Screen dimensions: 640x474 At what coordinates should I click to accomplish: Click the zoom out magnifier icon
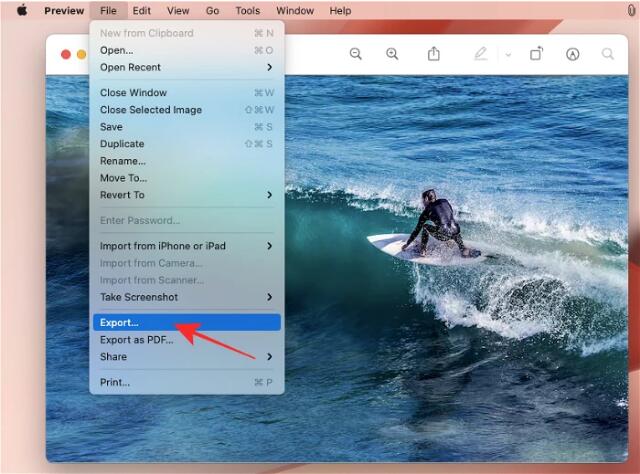(x=355, y=54)
